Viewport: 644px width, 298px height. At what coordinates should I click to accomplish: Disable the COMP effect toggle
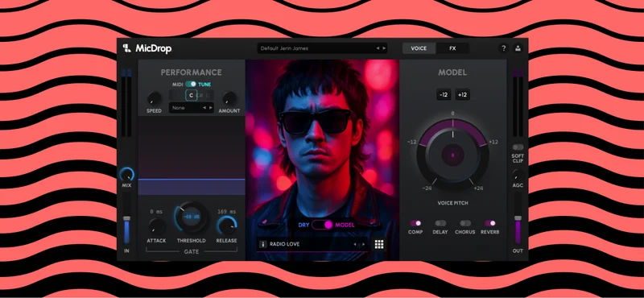415,223
